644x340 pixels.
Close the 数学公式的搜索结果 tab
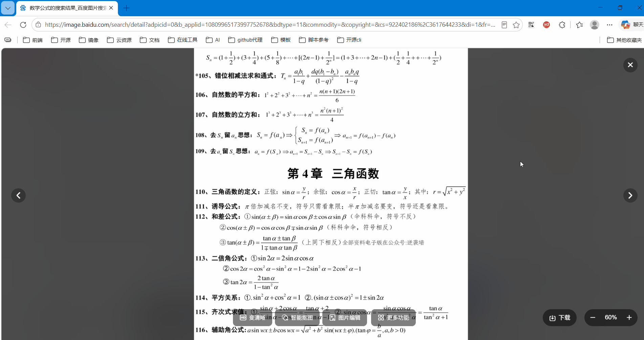coord(111,8)
